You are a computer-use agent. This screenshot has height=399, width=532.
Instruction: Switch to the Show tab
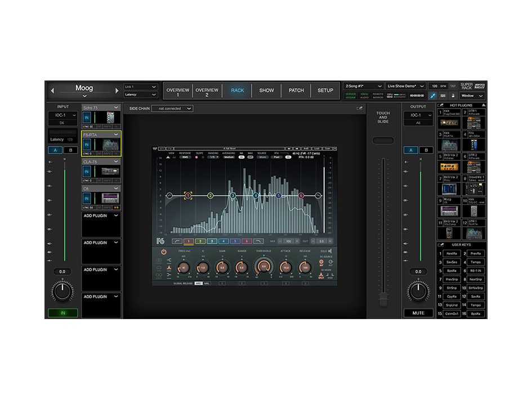pos(266,91)
